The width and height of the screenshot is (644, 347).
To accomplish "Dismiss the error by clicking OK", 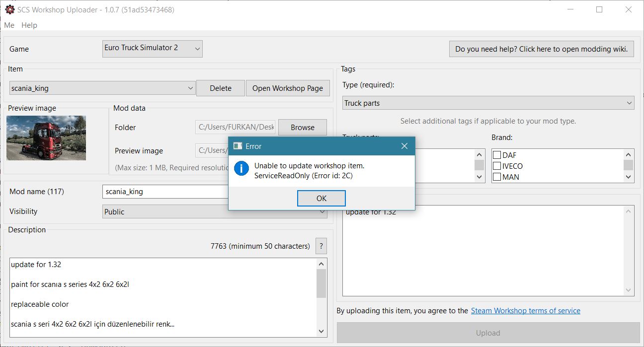I will (x=321, y=198).
